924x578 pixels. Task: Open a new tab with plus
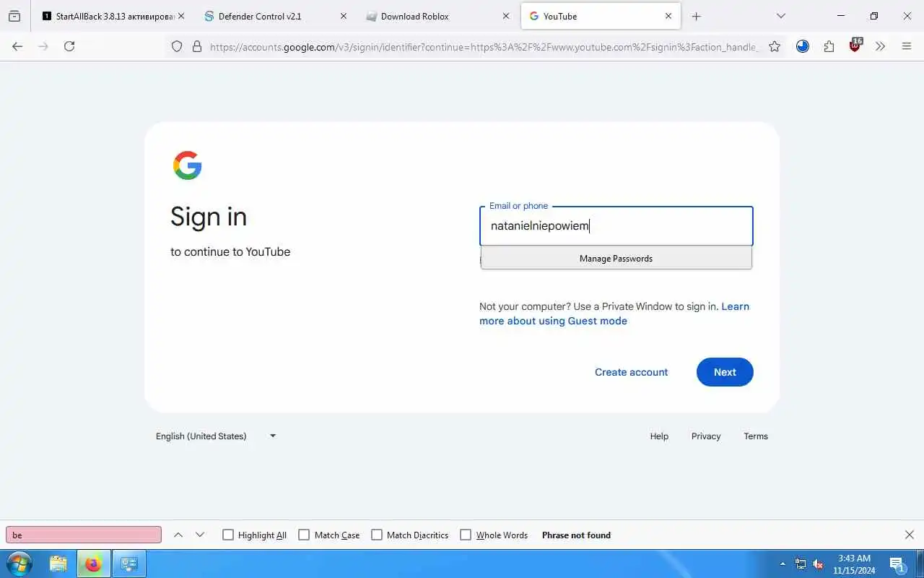[x=697, y=16]
